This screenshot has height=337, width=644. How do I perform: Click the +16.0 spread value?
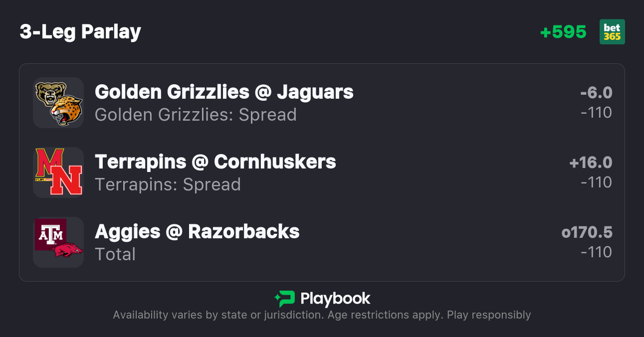591,163
